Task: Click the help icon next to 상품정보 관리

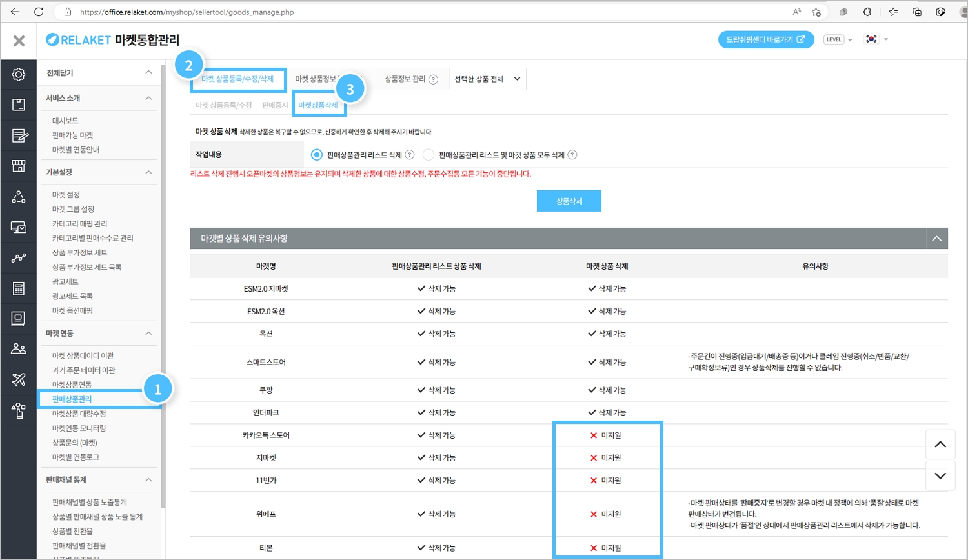Action: [434, 79]
